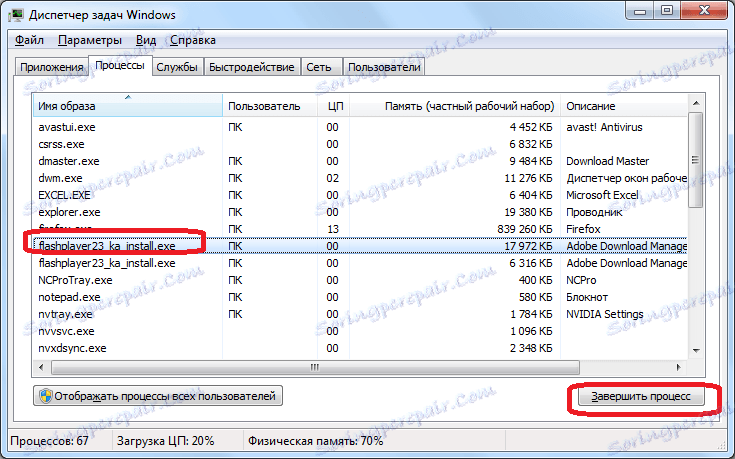This screenshot has height=459, width=735.
Task: Open the Быстродействие tab
Action: click(x=252, y=67)
